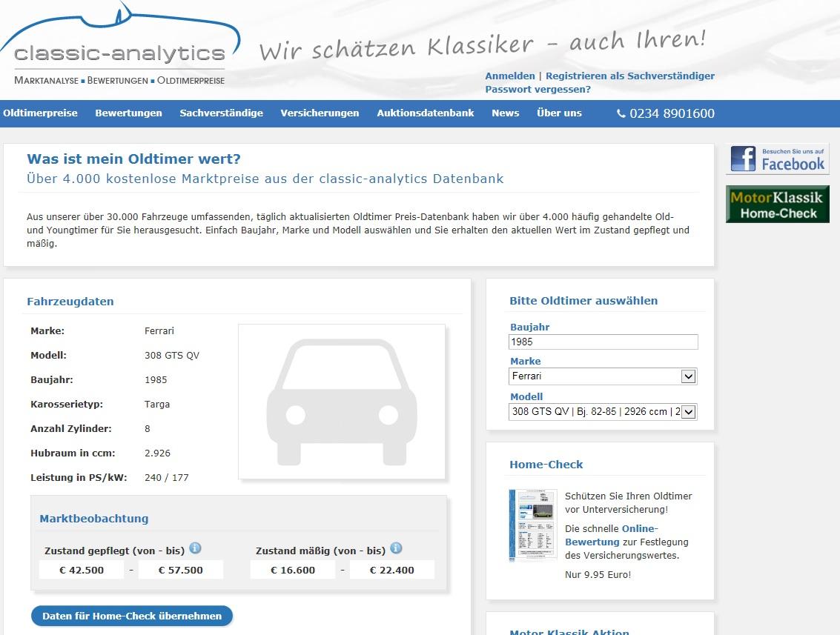Click the car placeholder image
This screenshot has width=840, height=635.
pyautogui.click(x=341, y=401)
